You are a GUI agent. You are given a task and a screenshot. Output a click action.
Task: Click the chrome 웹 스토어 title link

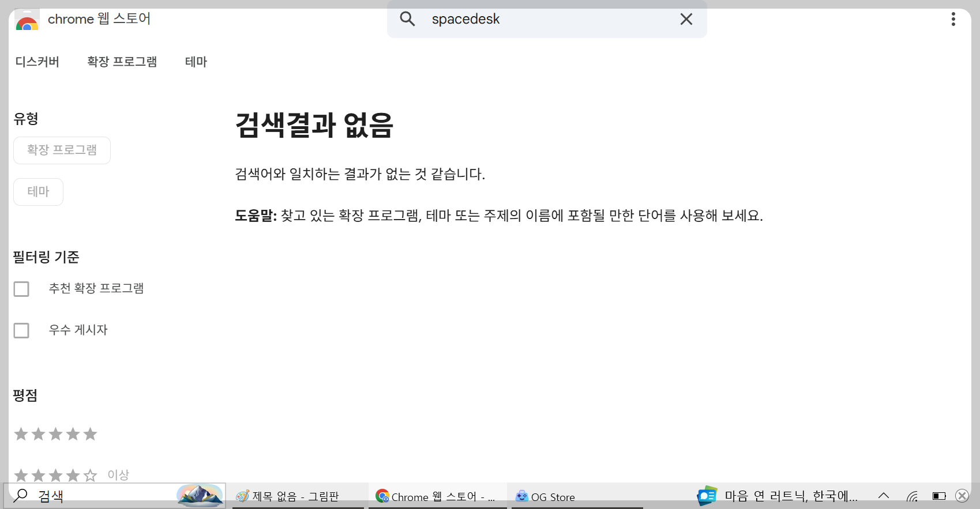tap(99, 19)
